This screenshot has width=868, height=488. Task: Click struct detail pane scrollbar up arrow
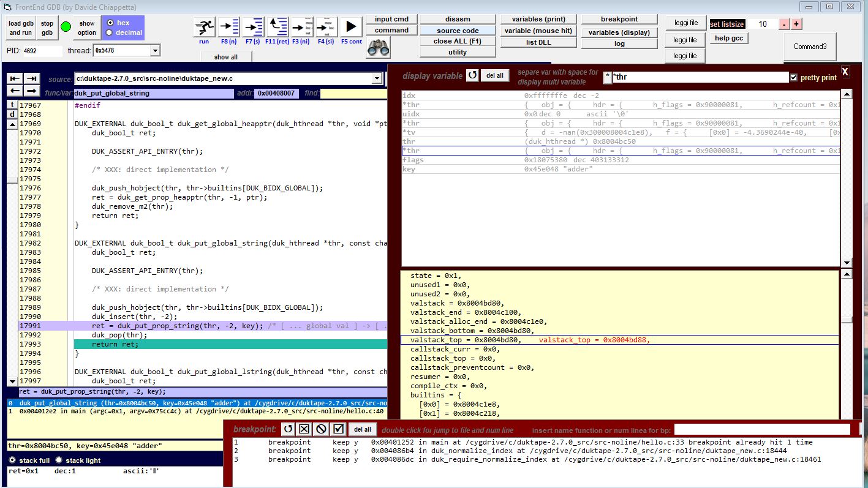pyautogui.click(x=847, y=275)
